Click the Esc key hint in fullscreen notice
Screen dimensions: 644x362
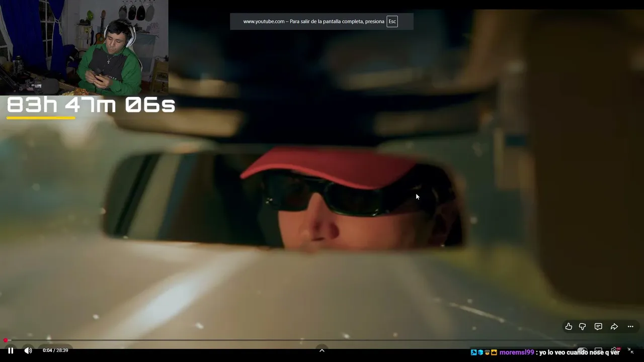[392, 22]
